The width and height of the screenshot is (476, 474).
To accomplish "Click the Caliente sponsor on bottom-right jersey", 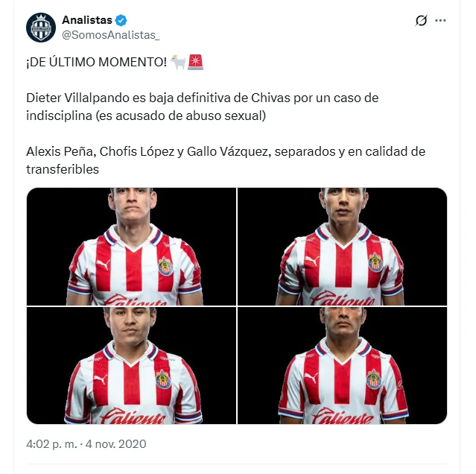I will point(343,416).
